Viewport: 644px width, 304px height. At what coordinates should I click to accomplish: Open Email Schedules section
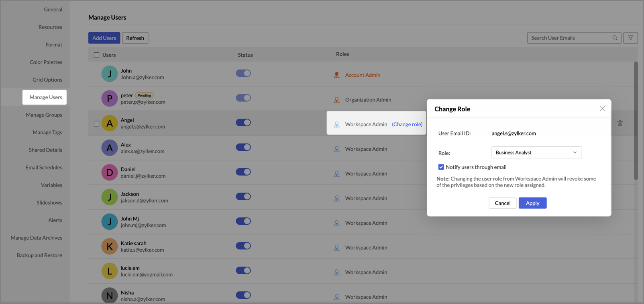point(44,167)
